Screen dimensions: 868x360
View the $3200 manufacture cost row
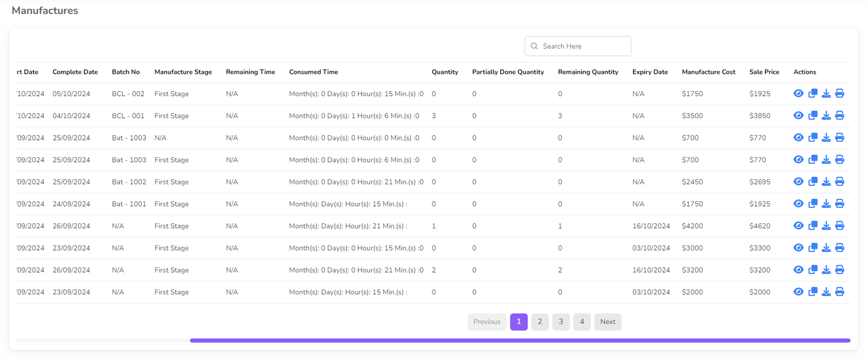click(x=798, y=270)
